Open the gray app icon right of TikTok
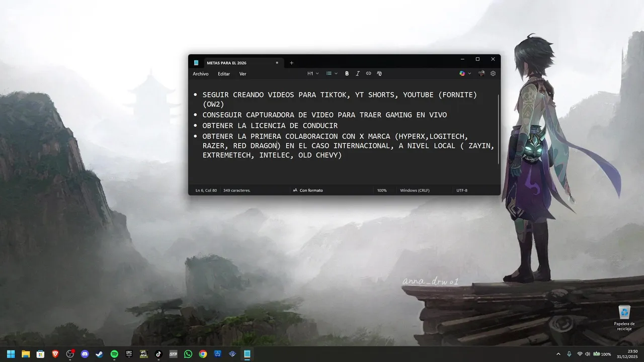Viewport: 644px width, 362px height. [173, 354]
